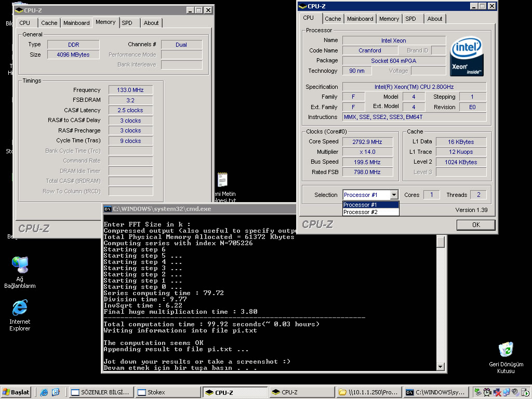Click the Threads value 2 field
Image resolution: width=532 pixels, height=399 pixels.
[x=478, y=195]
